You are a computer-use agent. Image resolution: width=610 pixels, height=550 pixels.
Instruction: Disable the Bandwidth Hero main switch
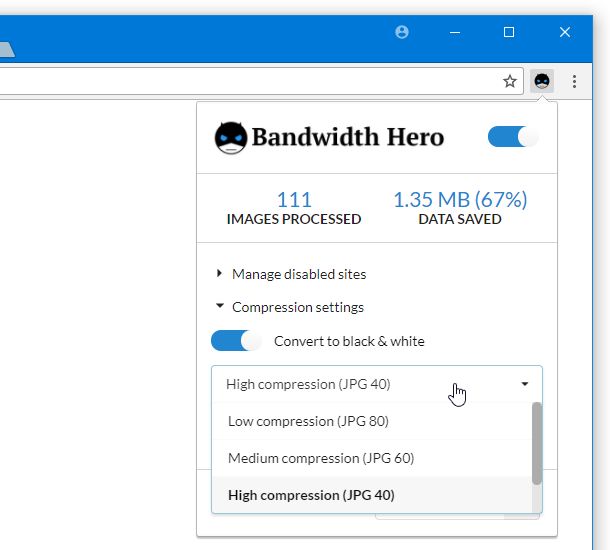tap(513, 137)
